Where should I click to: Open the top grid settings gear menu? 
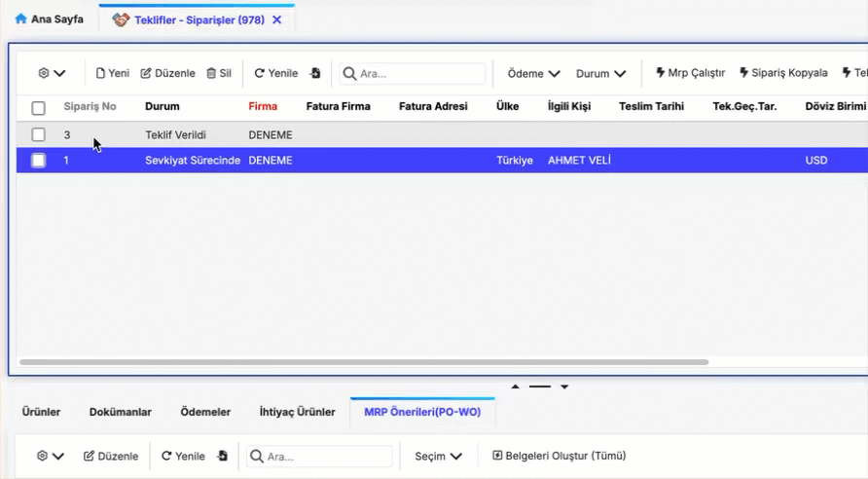click(x=52, y=73)
